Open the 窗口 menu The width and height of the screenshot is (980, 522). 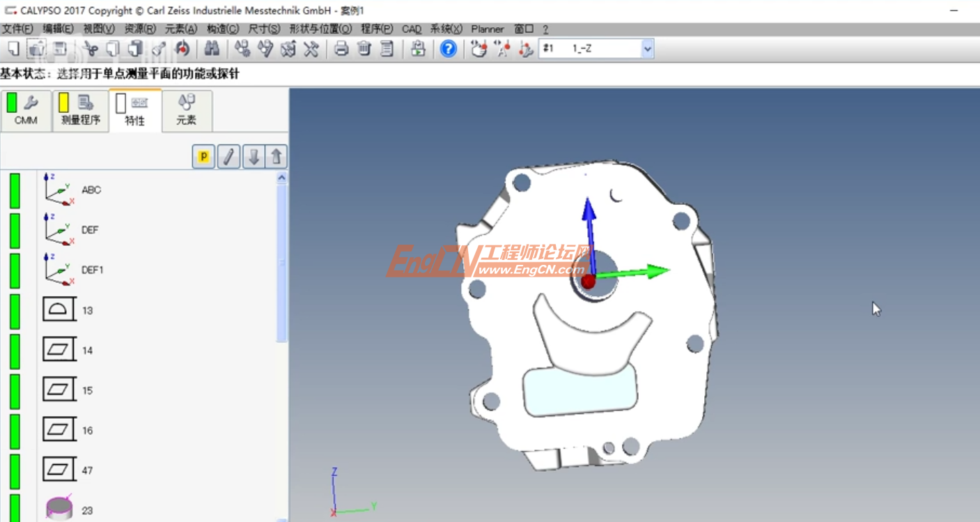[x=524, y=29]
